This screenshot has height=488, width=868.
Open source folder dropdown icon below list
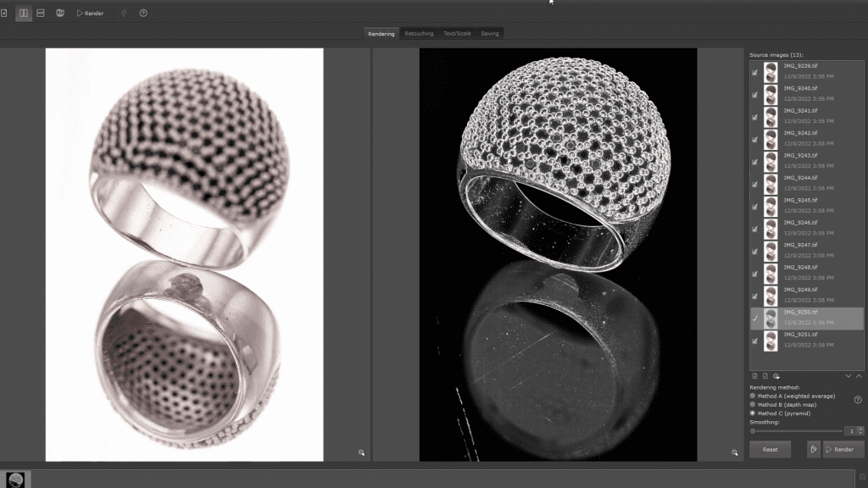pos(776,376)
